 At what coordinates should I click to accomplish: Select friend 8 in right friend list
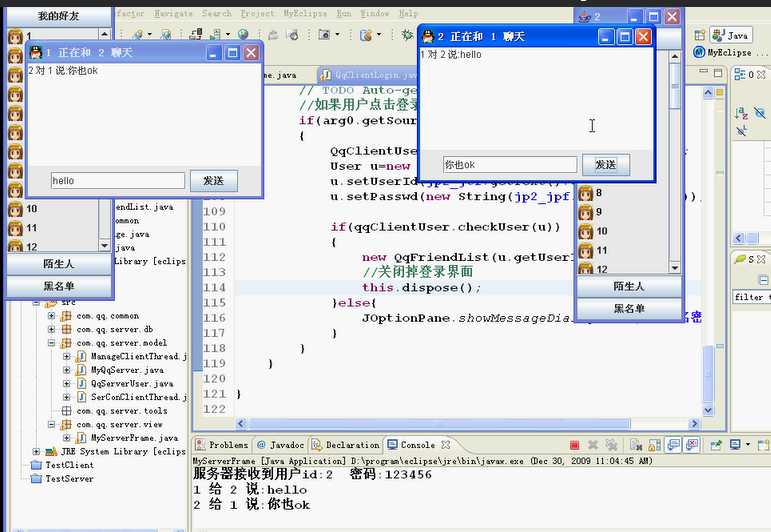click(x=623, y=193)
